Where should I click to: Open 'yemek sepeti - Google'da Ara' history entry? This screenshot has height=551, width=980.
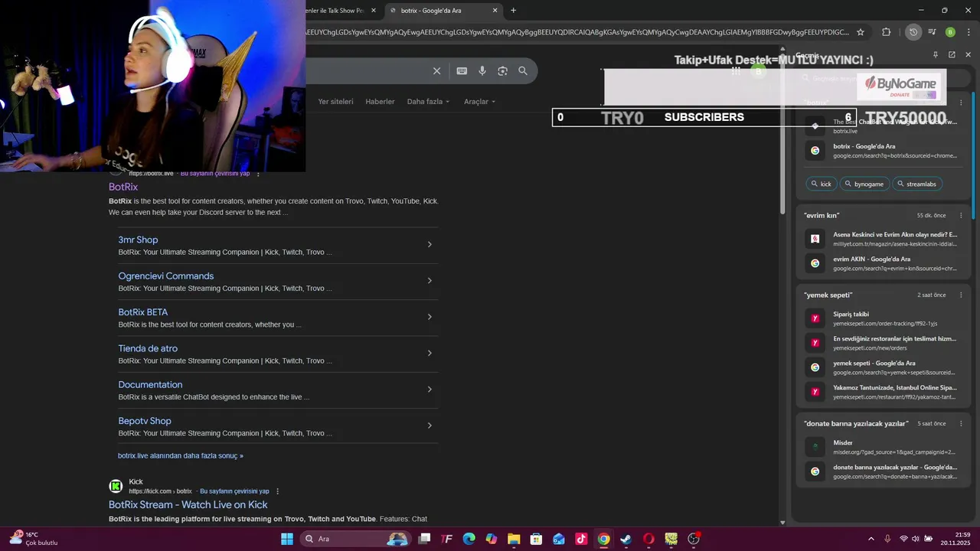coord(884,367)
